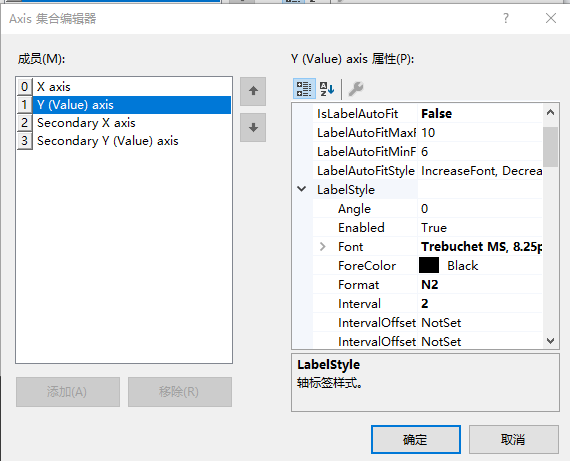Switch property grid to Categorized view
This screenshot has width=570, height=461.
pyautogui.click(x=304, y=89)
